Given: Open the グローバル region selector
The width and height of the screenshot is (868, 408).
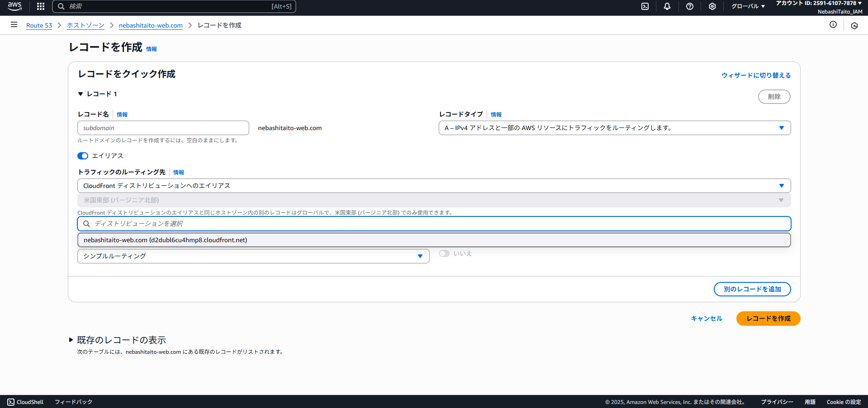Looking at the screenshot, I should point(748,6).
